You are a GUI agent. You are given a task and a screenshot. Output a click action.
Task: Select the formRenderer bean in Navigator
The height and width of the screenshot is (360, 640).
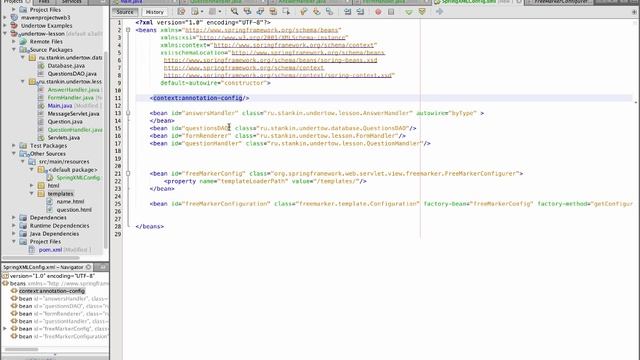[x=63, y=313]
